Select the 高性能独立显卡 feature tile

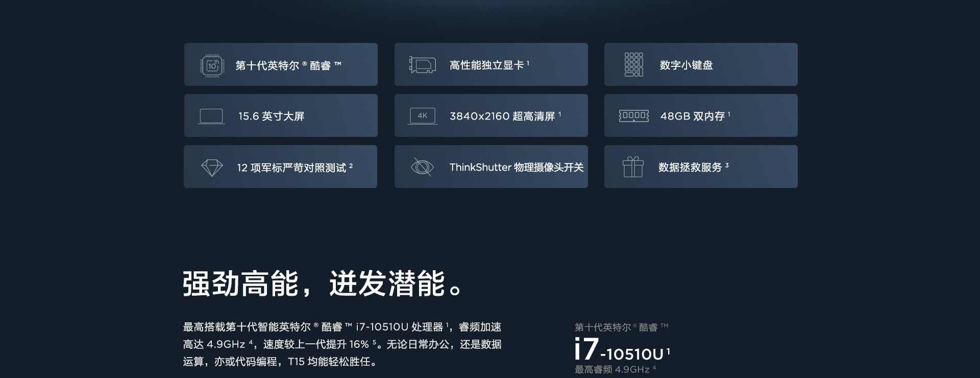[491, 64]
